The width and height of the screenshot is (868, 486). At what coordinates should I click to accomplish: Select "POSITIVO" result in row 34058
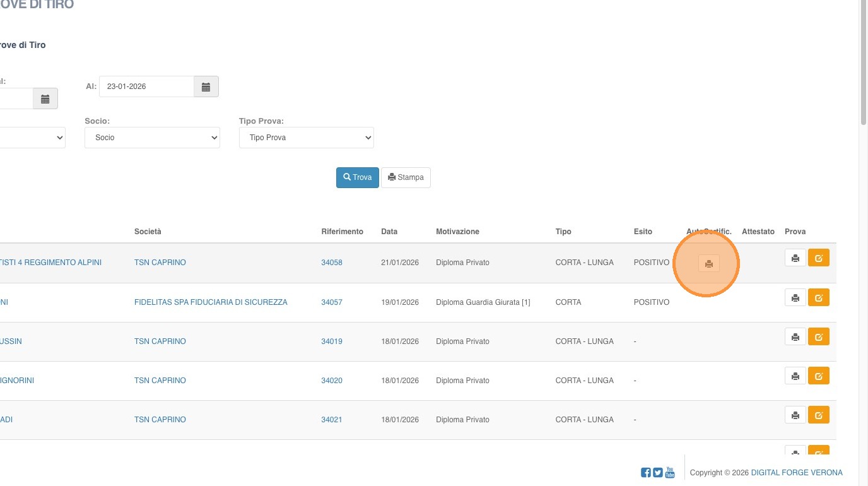click(652, 263)
